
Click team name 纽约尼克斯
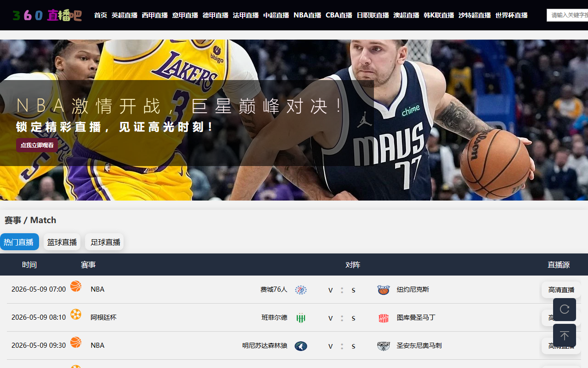[x=413, y=289]
